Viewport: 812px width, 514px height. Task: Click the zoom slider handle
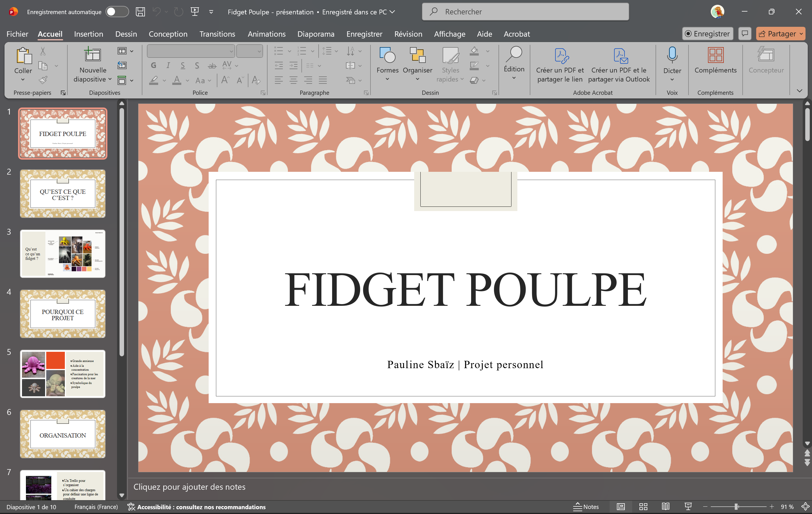(737, 507)
